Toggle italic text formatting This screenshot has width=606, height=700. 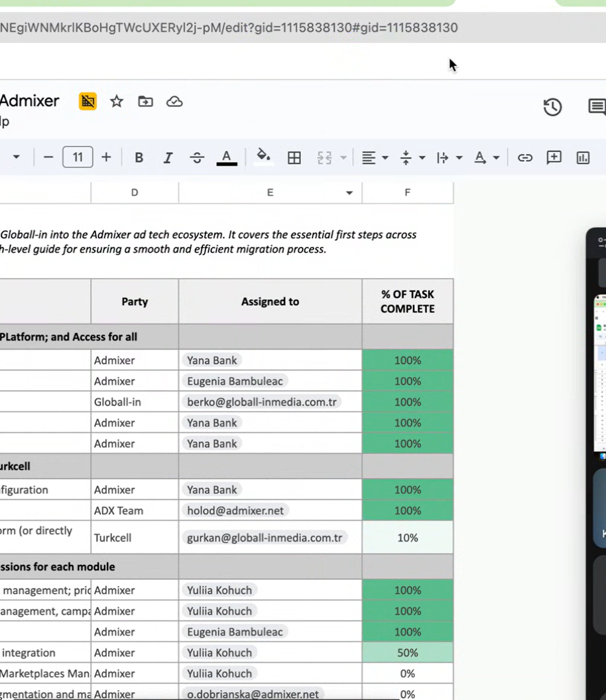tap(168, 157)
